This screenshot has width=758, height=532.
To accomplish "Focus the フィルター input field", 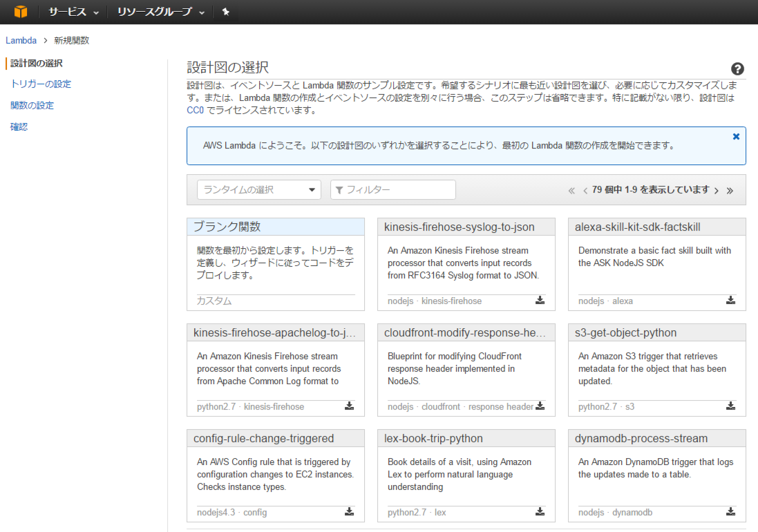I will [x=393, y=189].
